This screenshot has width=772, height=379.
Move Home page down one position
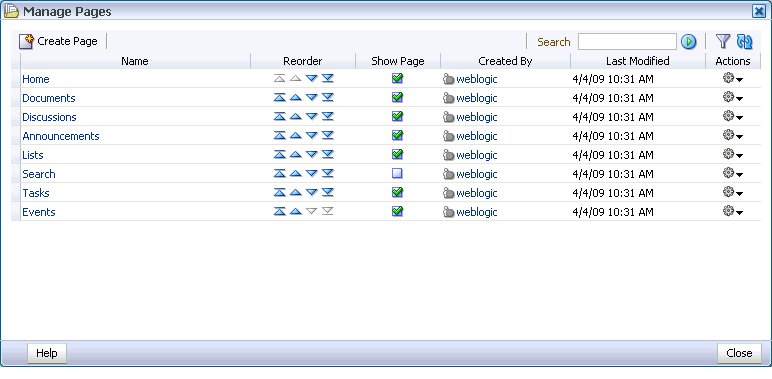coord(312,78)
